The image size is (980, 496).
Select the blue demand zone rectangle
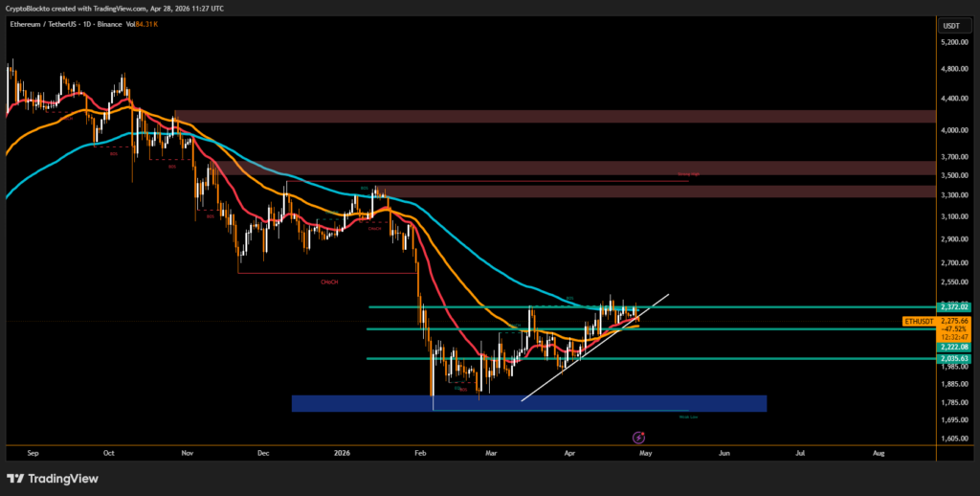[x=528, y=403]
